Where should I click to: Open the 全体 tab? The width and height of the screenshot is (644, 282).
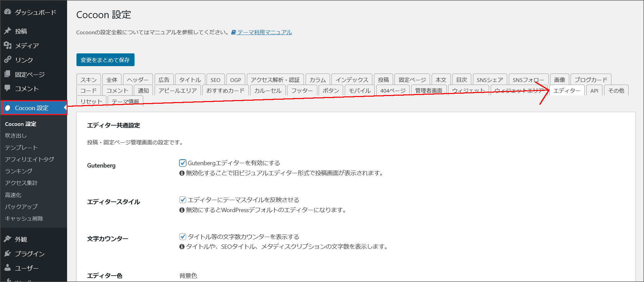pos(112,80)
